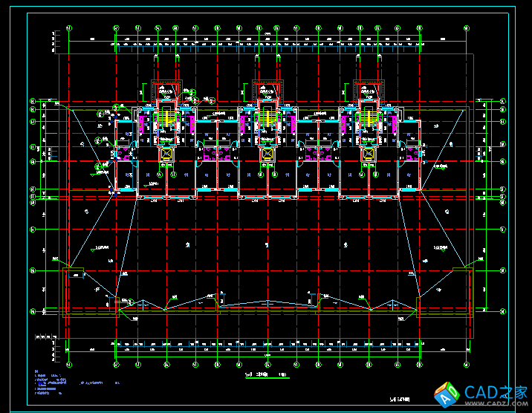Screen dimensions: 532x413
Task: Select the right yellow staircase symbol
Action: click(x=368, y=117)
